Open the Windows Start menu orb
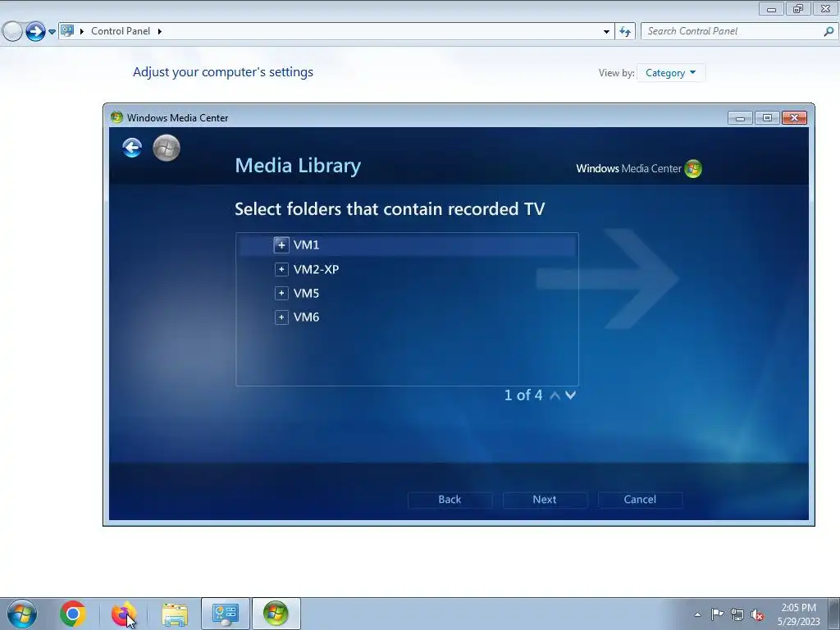Screen dimensions: 840x630 [x=22, y=614]
